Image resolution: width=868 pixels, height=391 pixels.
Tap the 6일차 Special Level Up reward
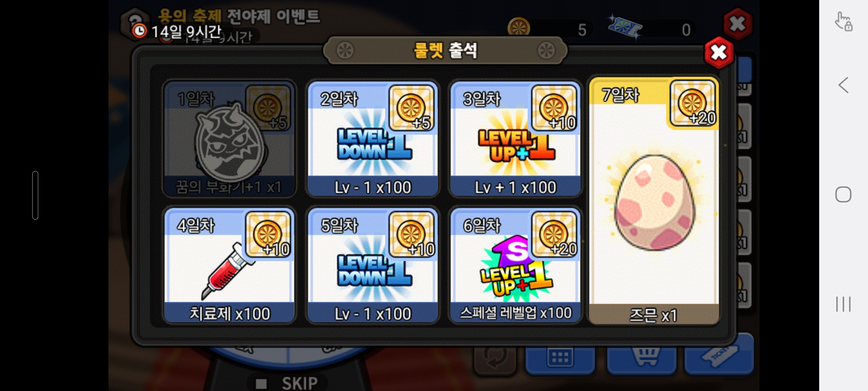(x=515, y=265)
